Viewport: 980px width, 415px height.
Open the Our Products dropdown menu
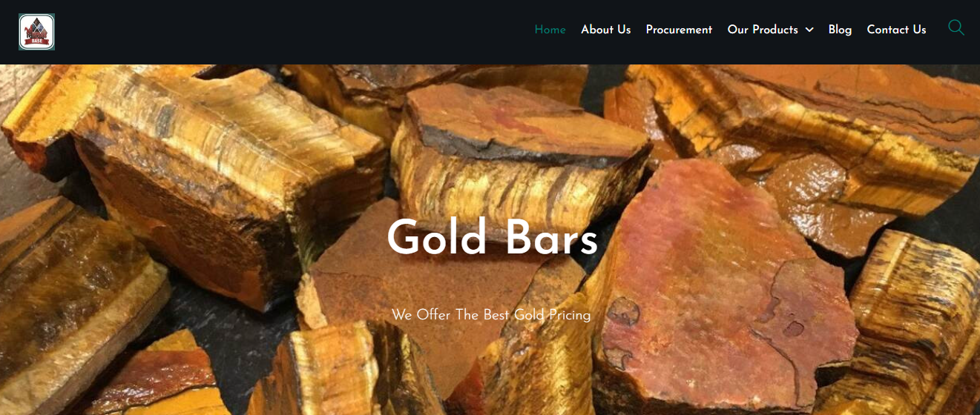pos(770,30)
